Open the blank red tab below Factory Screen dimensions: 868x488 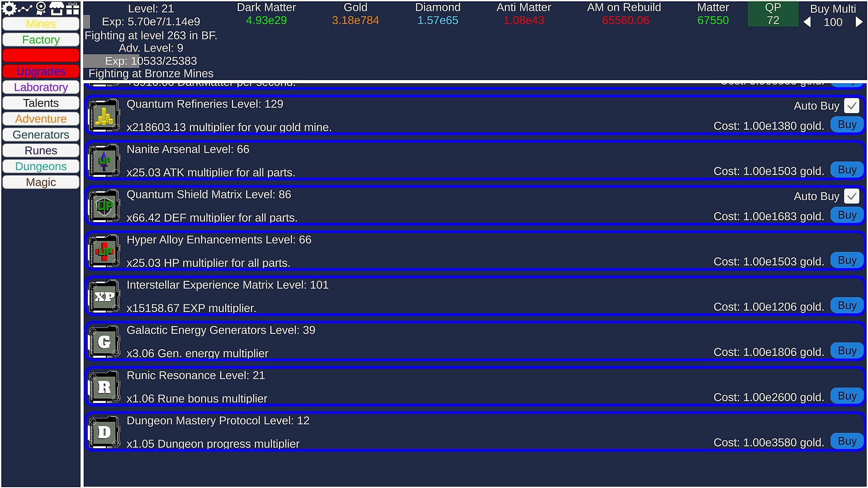pos(41,56)
